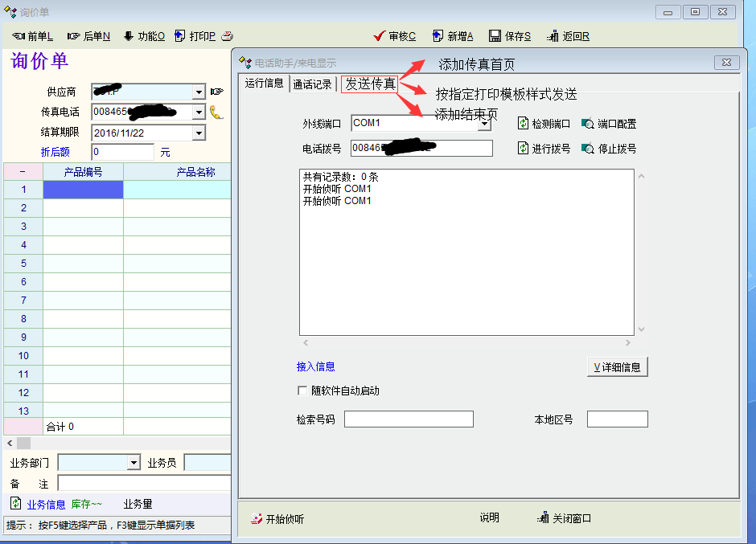The image size is (756, 544).
Task: Open the 结算期限 date dropdown
Action: click(x=199, y=133)
